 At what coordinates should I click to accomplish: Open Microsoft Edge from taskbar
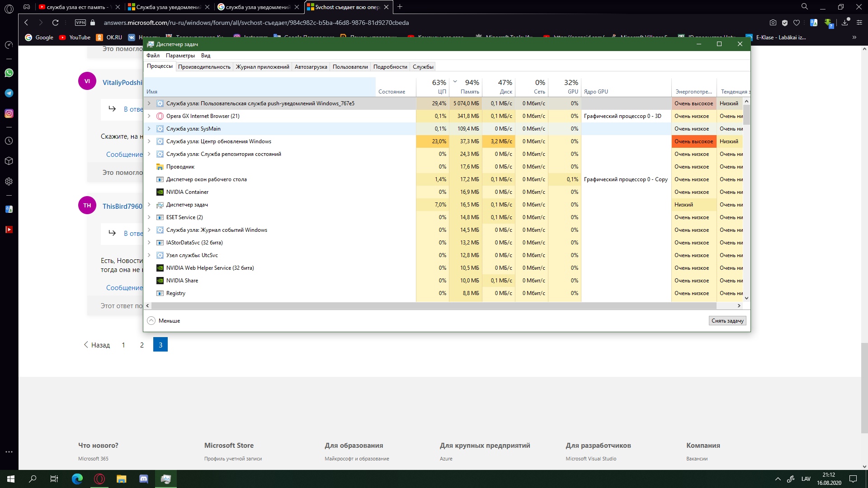(77, 479)
